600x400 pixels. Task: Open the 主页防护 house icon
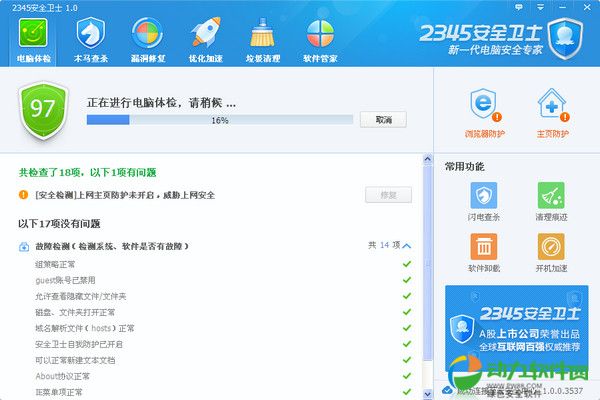(552, 111)
